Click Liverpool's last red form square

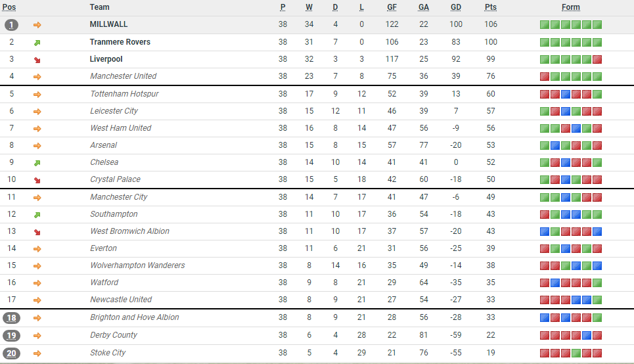click(x=597, y=59)
